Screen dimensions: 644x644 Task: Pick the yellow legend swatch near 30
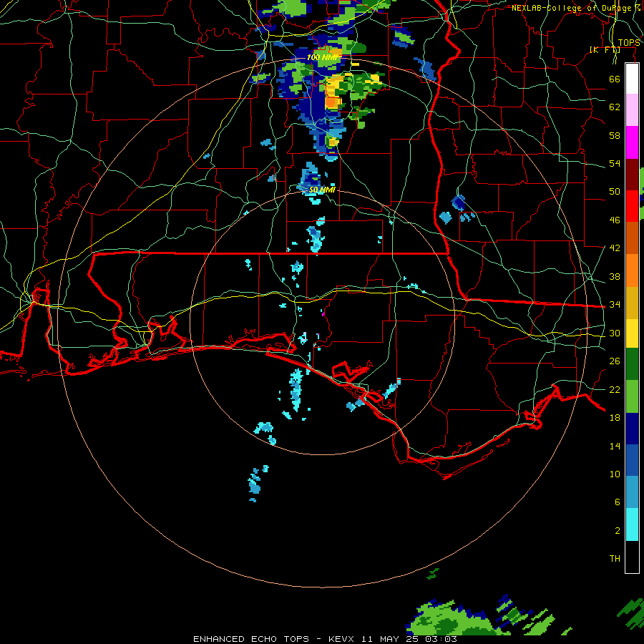tap(632, 333)
